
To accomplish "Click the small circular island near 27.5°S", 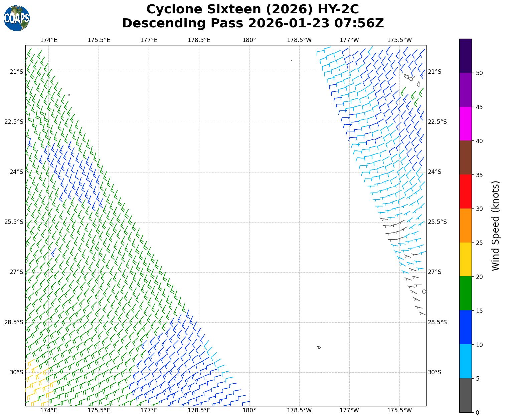I will tap(424, 291).
